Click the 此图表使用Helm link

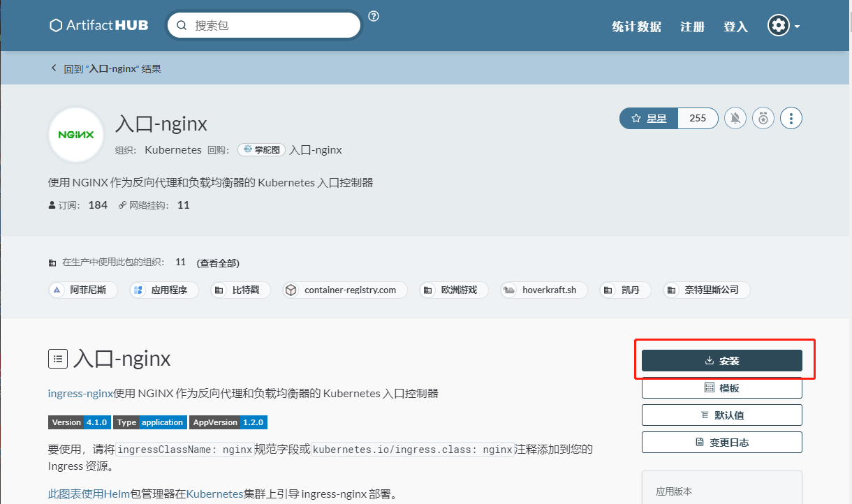89,494
